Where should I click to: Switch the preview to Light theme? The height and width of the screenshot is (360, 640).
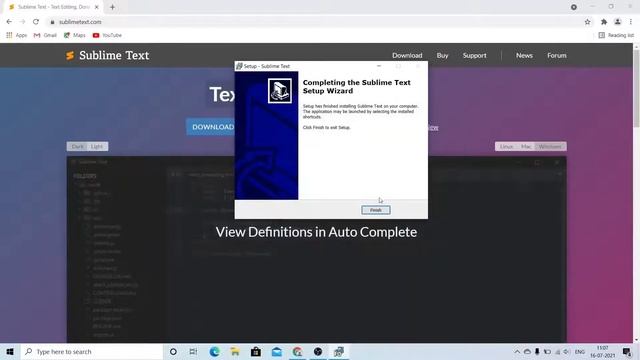coord(97,147)
